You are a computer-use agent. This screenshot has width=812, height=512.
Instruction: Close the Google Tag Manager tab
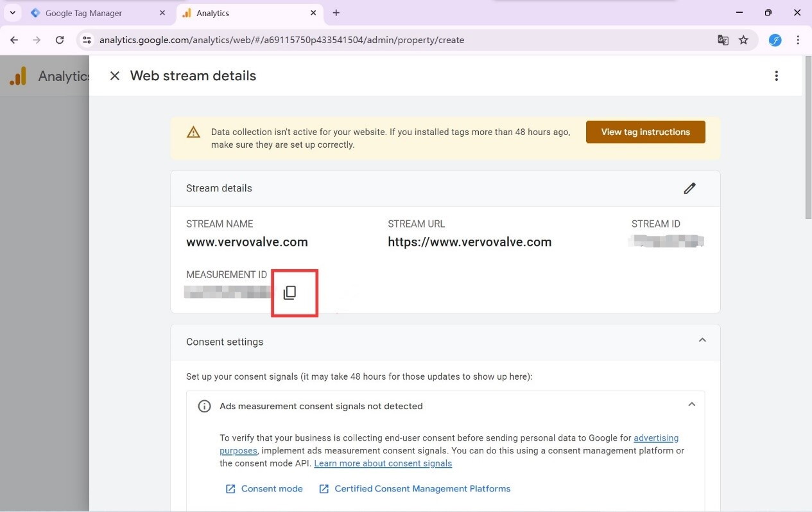coord(162,13)
